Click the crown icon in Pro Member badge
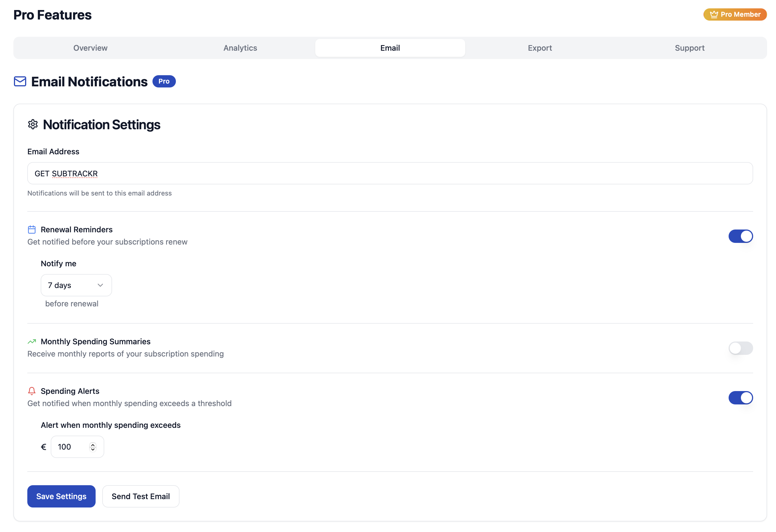776x532 pixels. [714, 14]
